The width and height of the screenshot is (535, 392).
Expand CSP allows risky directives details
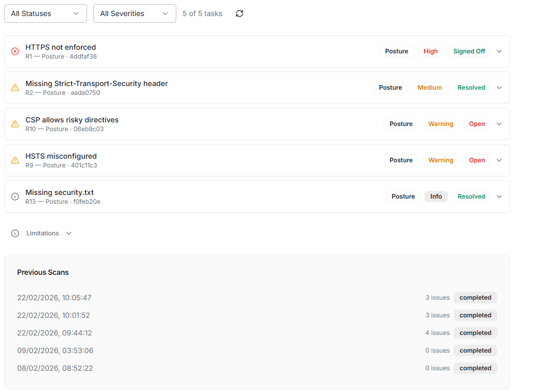[499, 124]
